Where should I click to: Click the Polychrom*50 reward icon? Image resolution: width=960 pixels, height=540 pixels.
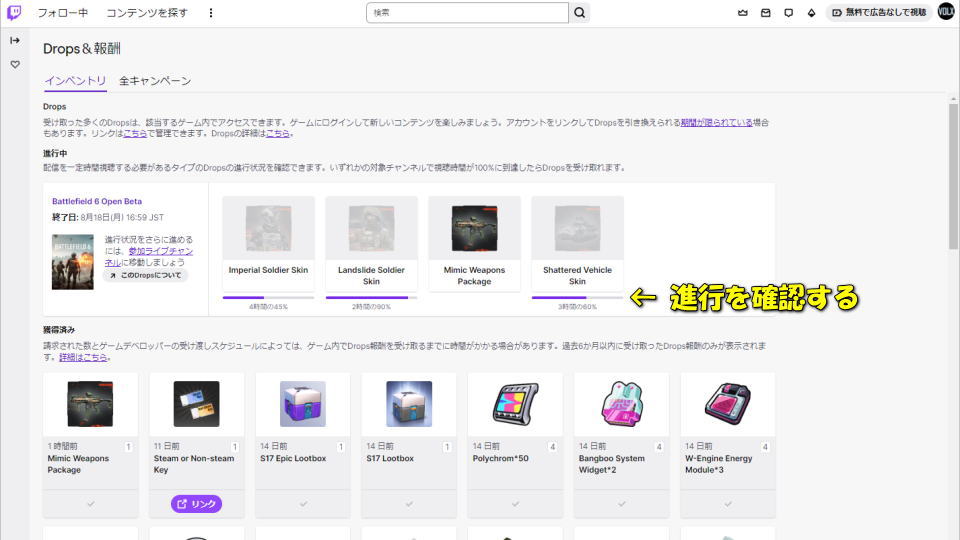pos(516,404)
